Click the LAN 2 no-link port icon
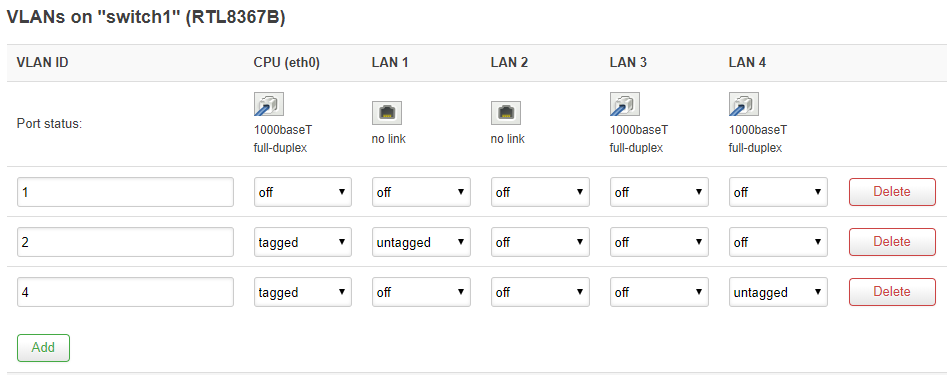Image resolution: width=950 pixels, height=375 pixels. [x=505, y=113]
